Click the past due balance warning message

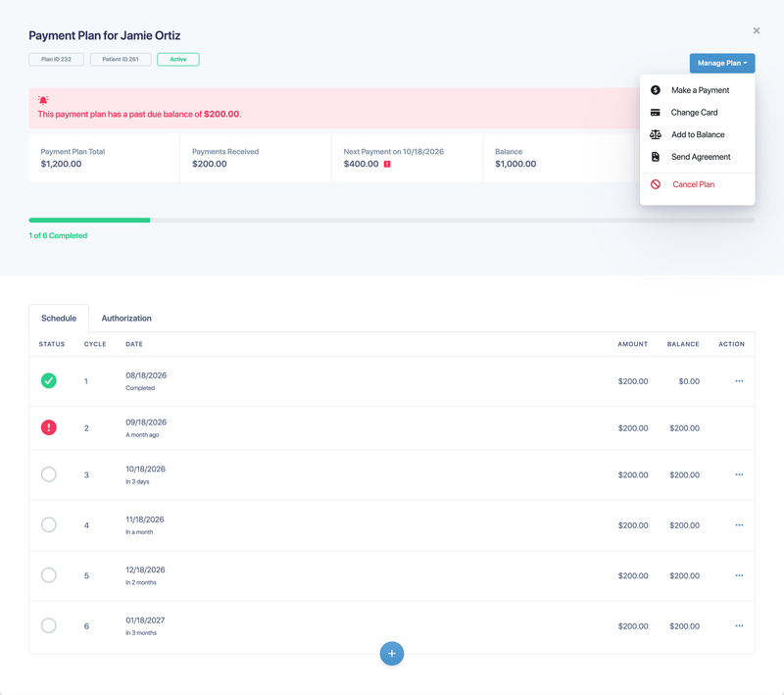pyautogui.click(x=139, y=114)
